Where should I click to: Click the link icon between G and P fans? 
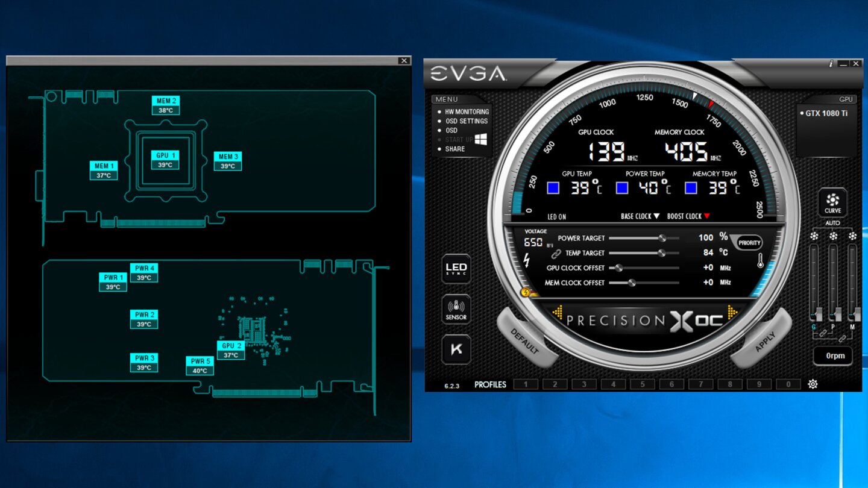(x=823, y=333)
